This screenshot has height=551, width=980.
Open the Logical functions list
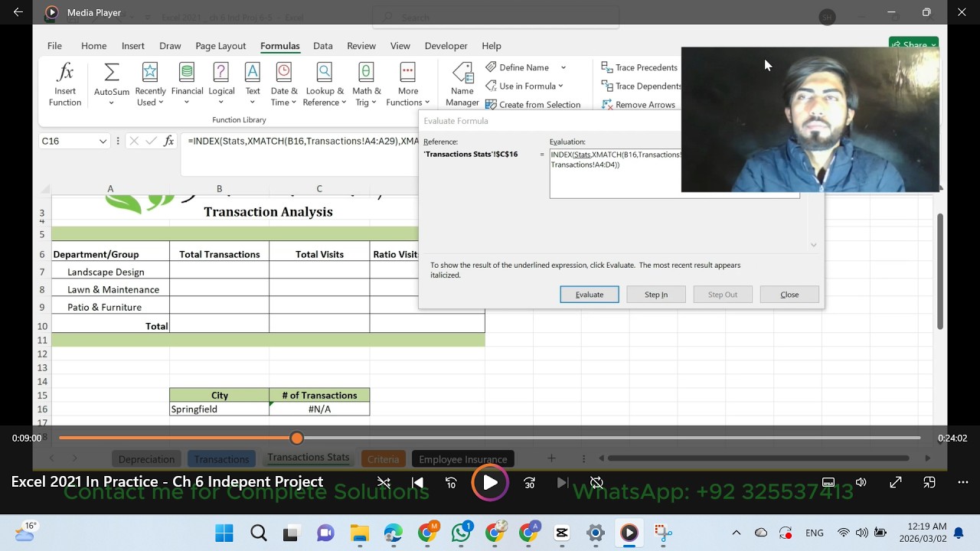(221, 84)
